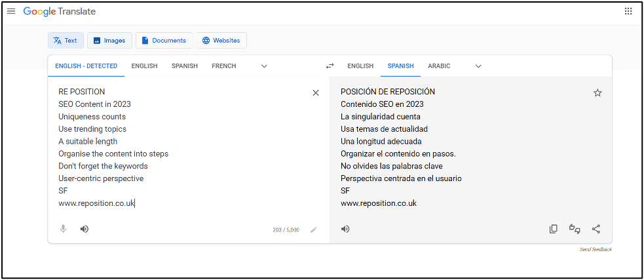Click source line 'Organise the content into steps'
Screen dimensions: 644x280
coord(113,154)
